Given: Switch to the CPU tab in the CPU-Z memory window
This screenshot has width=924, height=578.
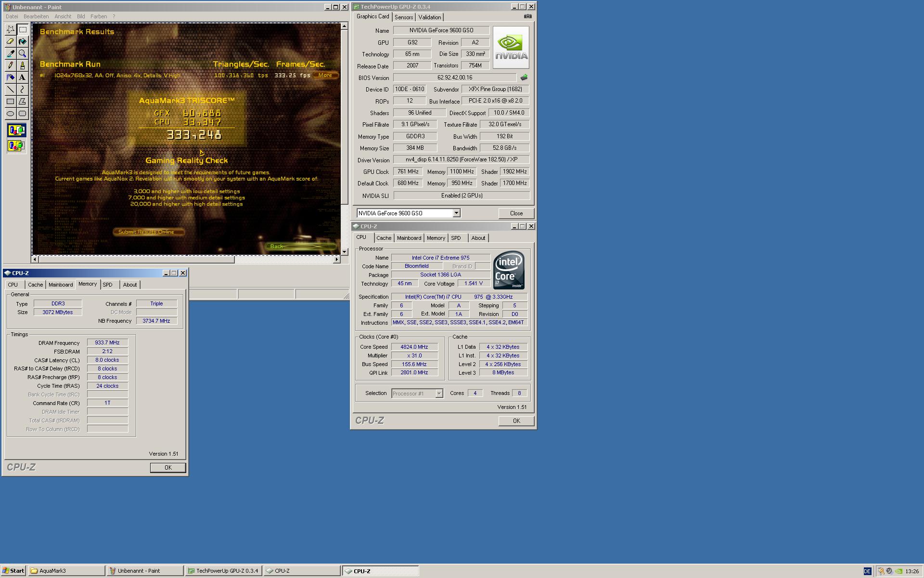Looking at the screenshot, I should (13, 285).
